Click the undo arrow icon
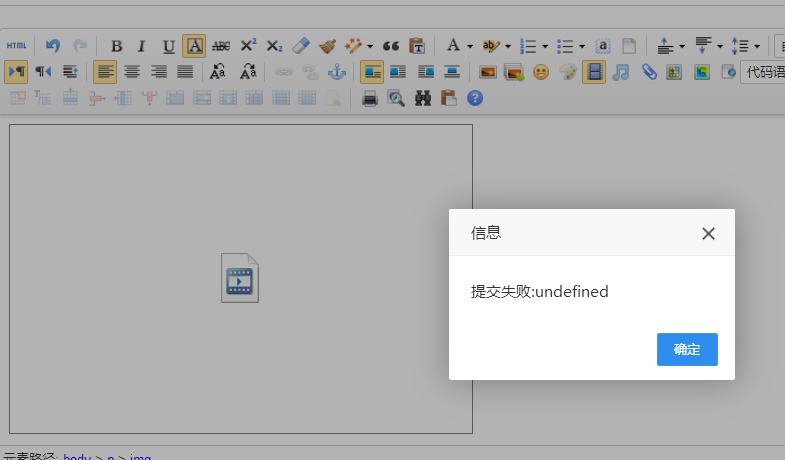 pyautogui.click(x=53, y=46)
